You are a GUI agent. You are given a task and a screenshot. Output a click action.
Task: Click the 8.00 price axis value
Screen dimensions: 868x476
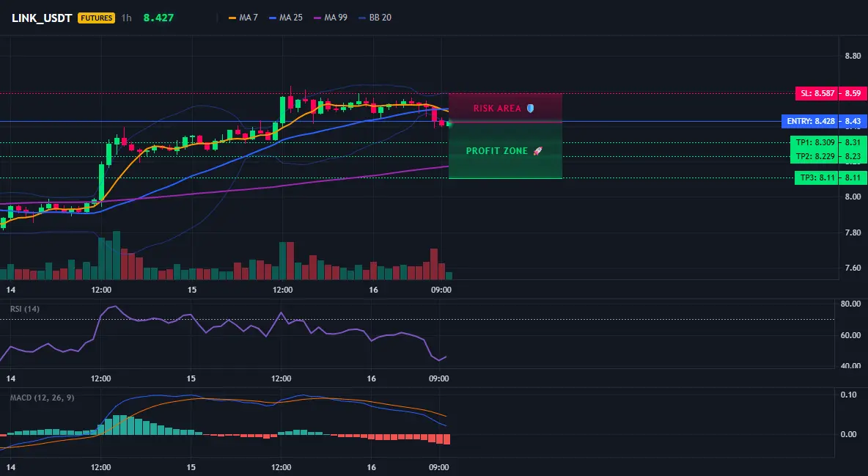tap(853, 197)
